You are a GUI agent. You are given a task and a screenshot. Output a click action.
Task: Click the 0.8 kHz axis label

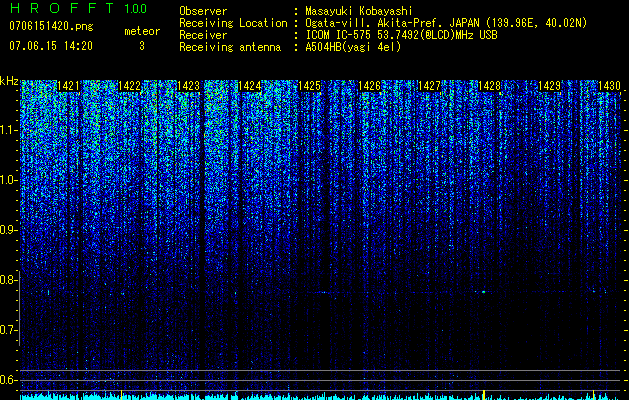click(x=7, y=280)
